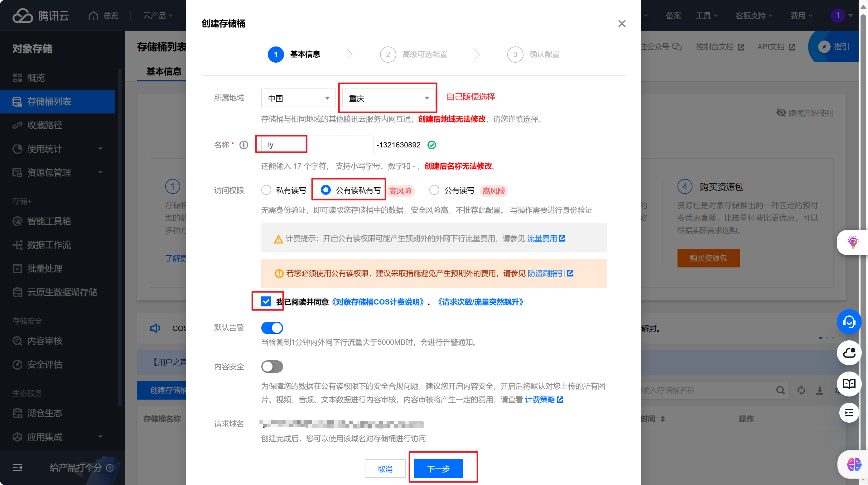Toggle the 我已阅读并同意 checkbox
The height and width of the screenshot is (485, 868).
(266, 301)
